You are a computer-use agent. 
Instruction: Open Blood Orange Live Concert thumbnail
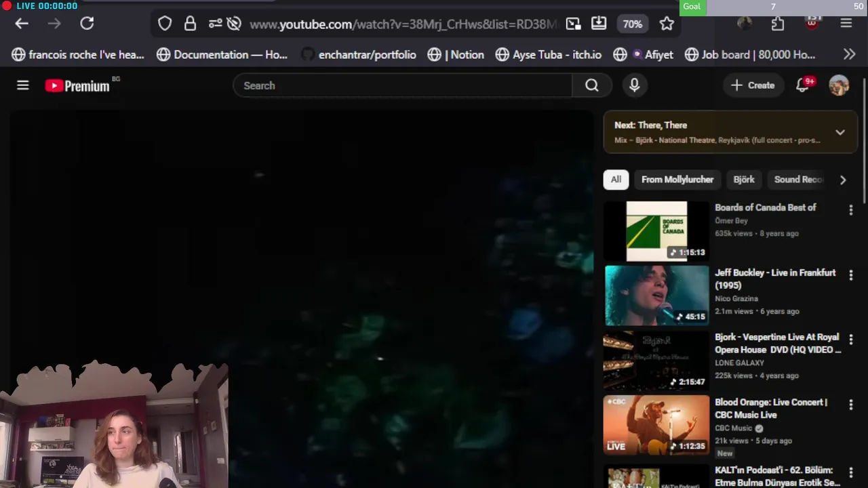click(656, 425)
